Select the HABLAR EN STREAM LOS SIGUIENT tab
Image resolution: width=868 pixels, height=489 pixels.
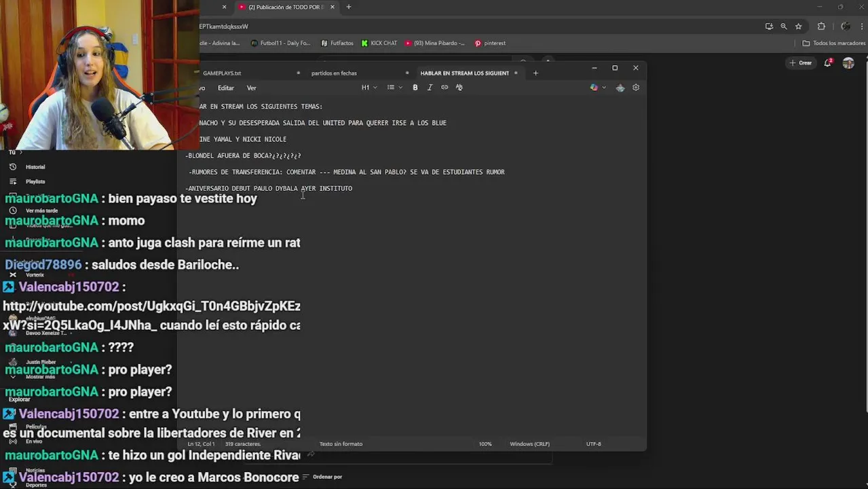[464, 73]
